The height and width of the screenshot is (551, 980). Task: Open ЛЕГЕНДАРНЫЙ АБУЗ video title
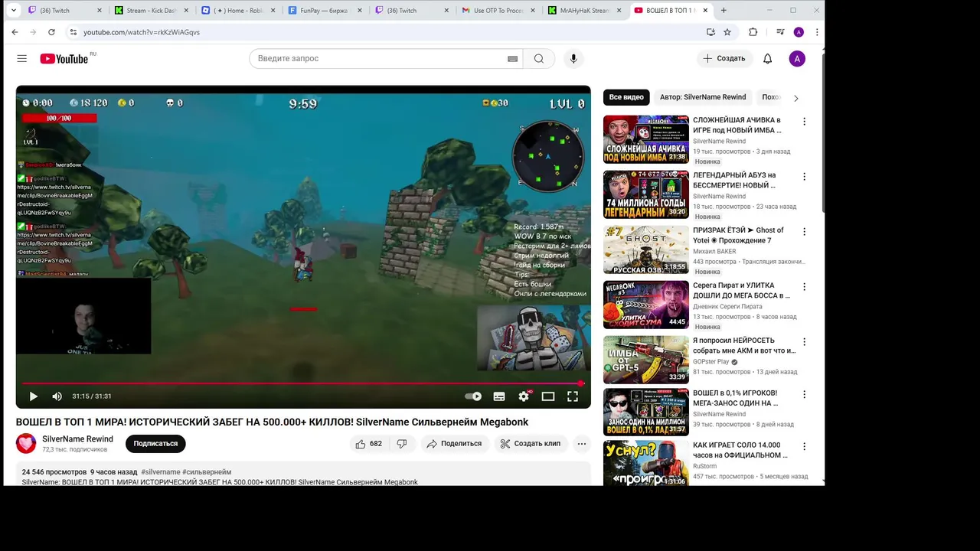click(734, 180)
